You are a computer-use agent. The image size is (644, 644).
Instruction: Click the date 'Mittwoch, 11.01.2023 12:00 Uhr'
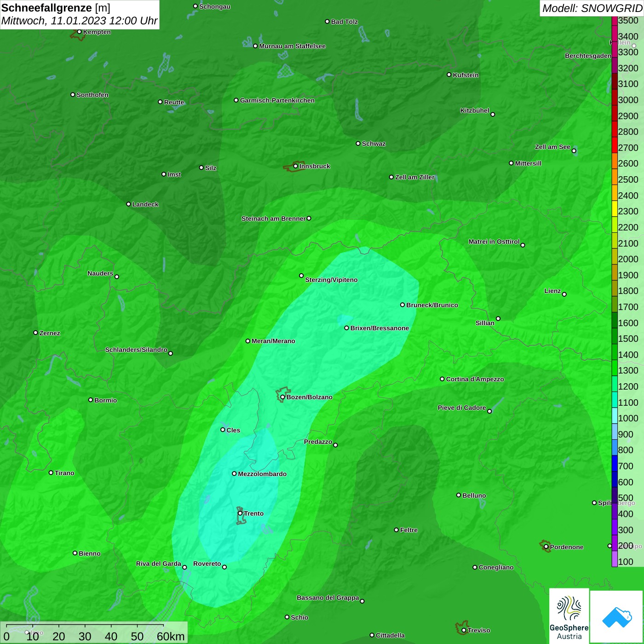(80, 21)
